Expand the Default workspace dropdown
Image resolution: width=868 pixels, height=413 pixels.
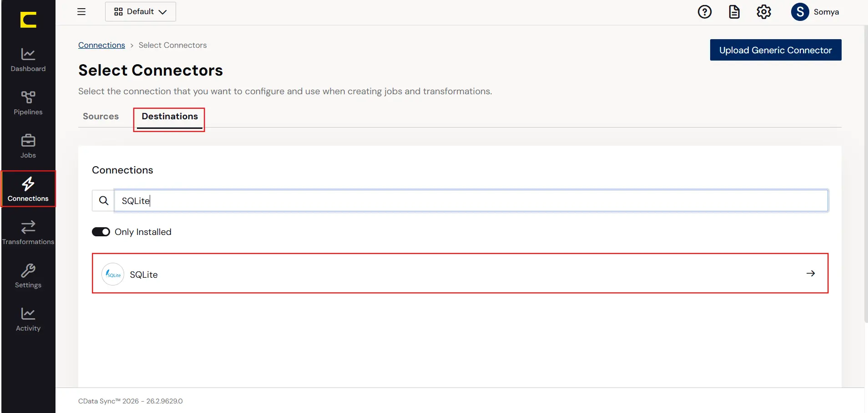coord(141,12)
